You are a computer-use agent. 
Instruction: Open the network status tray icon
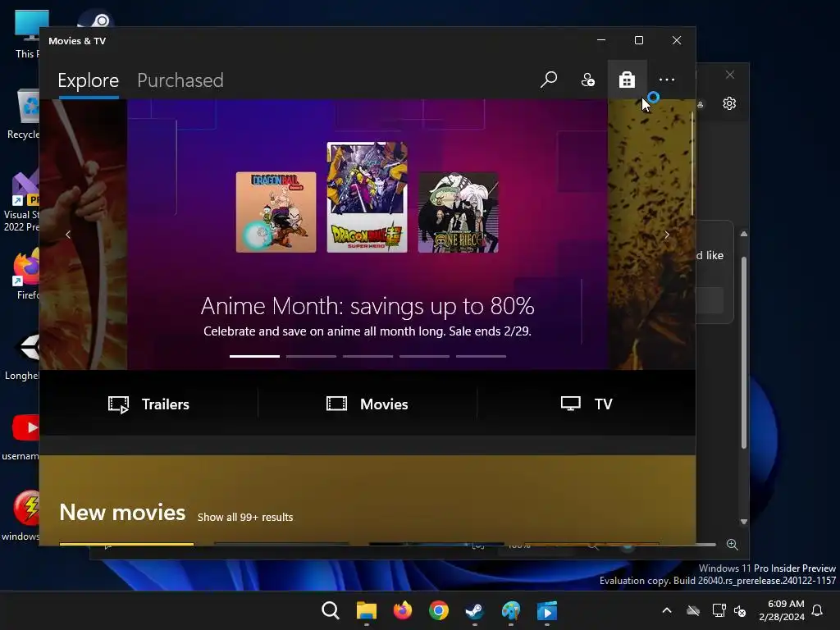point(719,610)
